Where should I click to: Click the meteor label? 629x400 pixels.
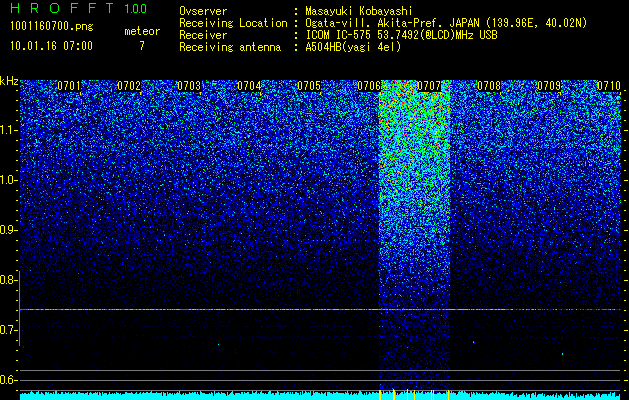(142, 31)
